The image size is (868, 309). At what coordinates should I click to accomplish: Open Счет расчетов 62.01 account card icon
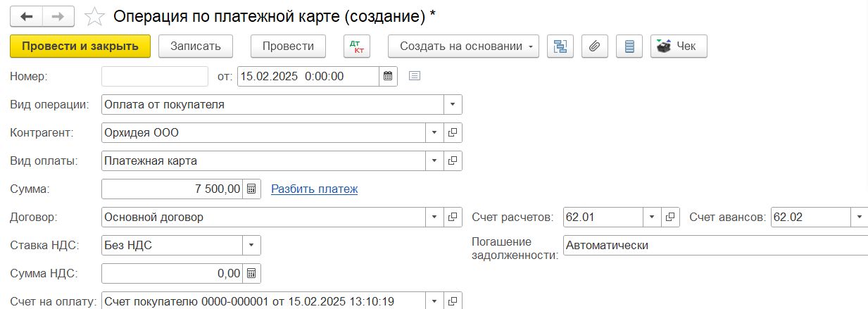pyautogui.click(x=671, y=217)
